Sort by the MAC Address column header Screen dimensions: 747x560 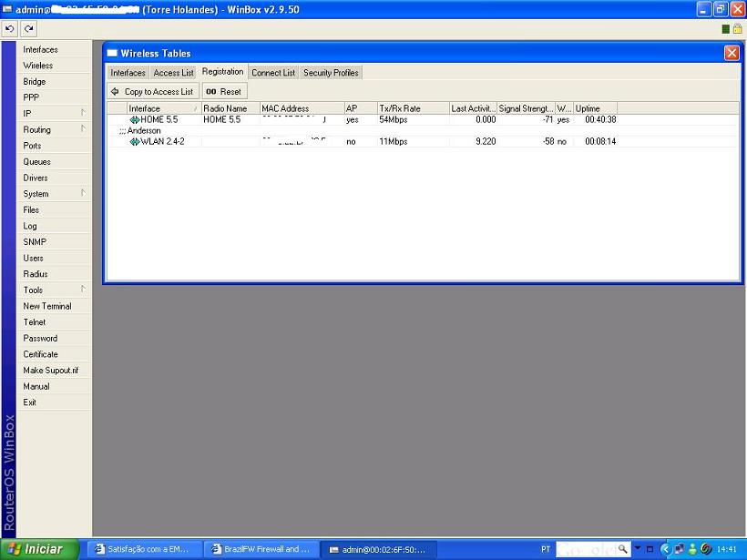(x=302, y=108)
